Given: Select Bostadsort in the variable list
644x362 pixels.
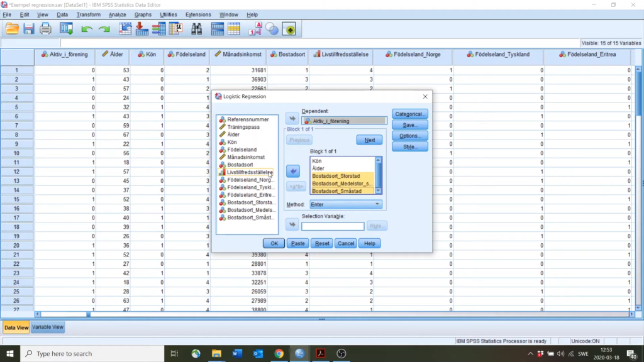Looking at the screenshot, I should (x=240, y=165).
